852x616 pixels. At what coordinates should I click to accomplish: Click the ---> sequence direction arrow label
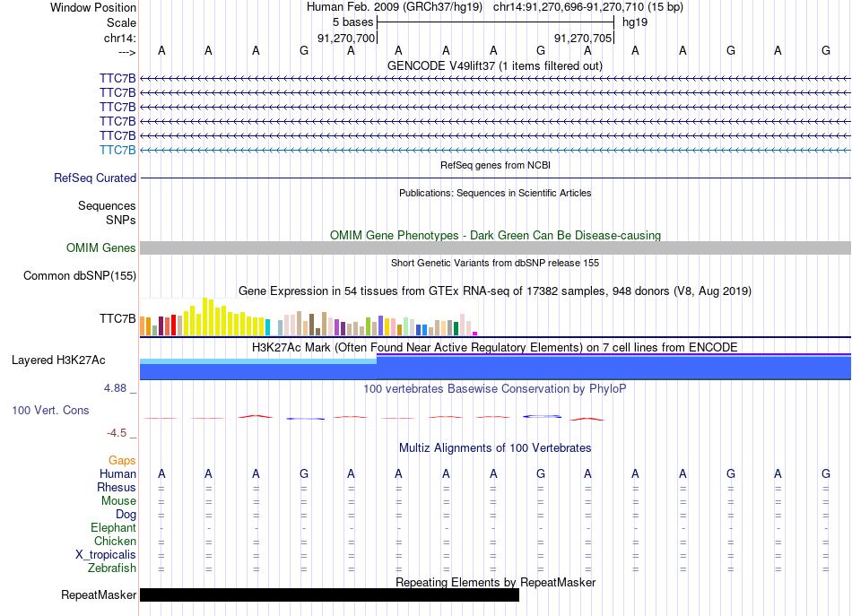click(x=127, y=52)
